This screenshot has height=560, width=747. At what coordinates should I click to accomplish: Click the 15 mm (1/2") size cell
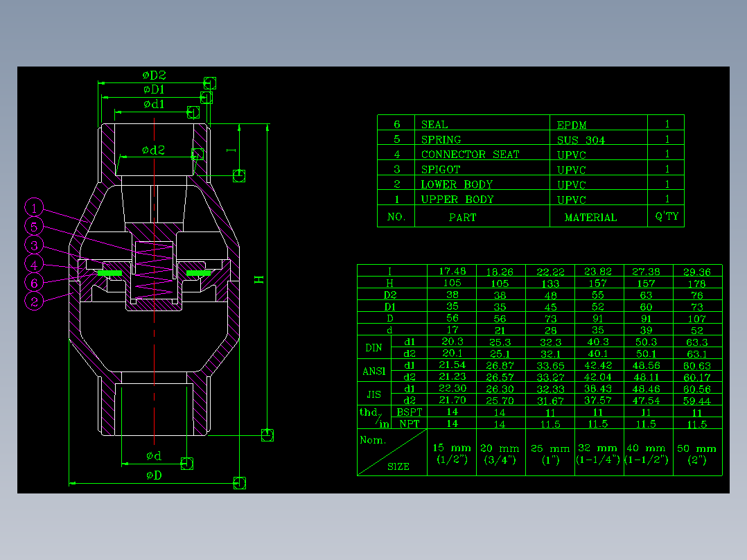click(452, 454)
